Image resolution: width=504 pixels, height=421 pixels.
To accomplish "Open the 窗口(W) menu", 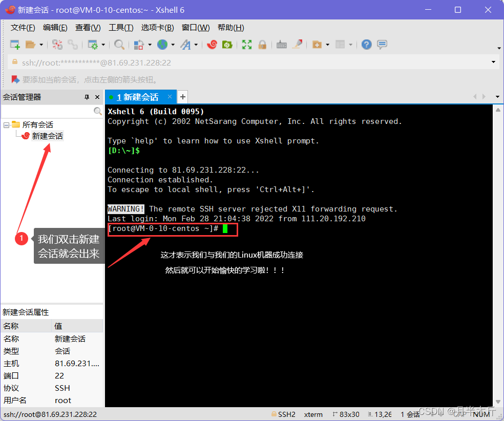I will [196, 28].
